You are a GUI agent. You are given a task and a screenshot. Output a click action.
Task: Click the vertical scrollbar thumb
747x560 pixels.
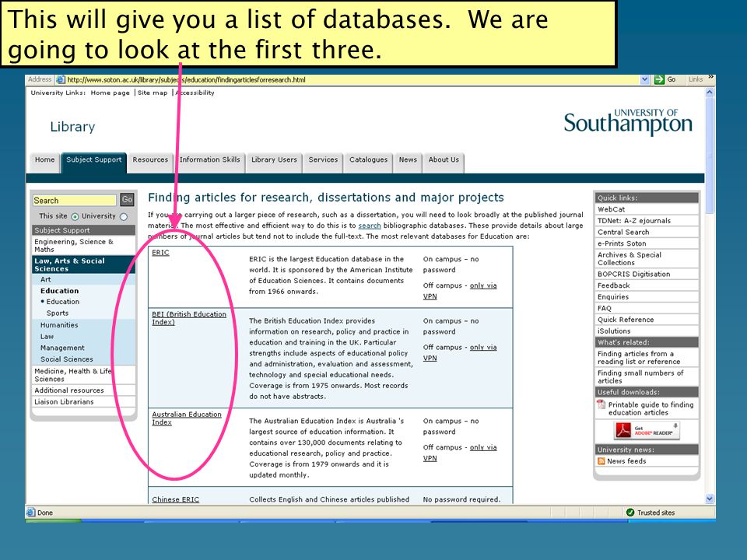pos(710,156)
